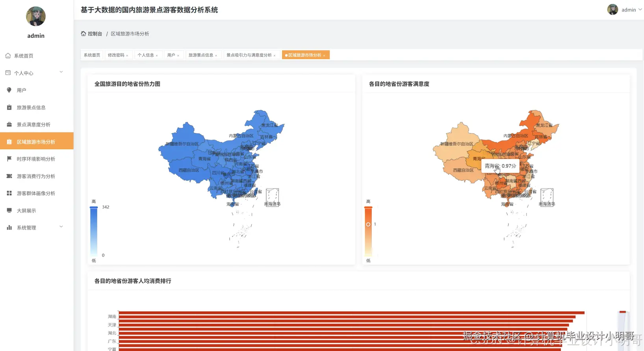Click 南海诸岛 inset on blue map
Viewport: 644px width, 351px height.
click(272, 197)
